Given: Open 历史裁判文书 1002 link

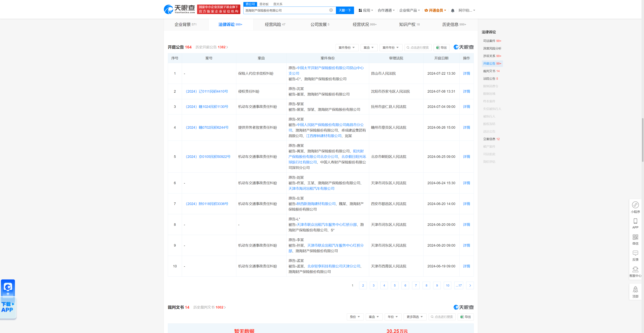Looking at the screenshot, I should (209, 307).
